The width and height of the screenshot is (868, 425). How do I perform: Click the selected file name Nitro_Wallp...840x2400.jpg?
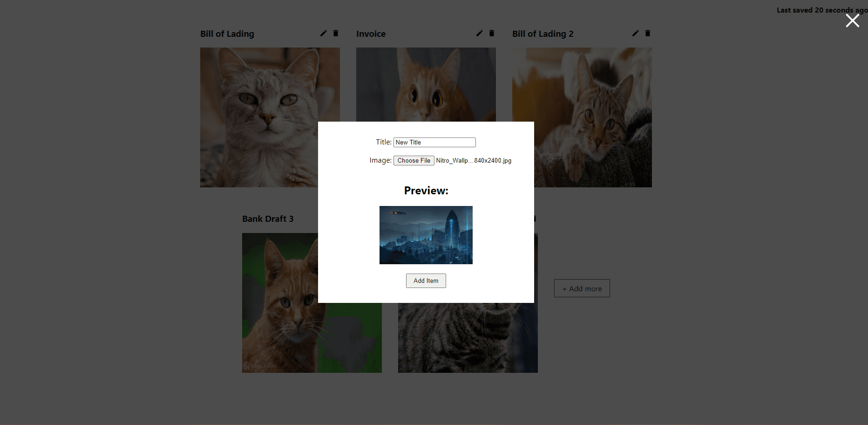click(474, 160)
